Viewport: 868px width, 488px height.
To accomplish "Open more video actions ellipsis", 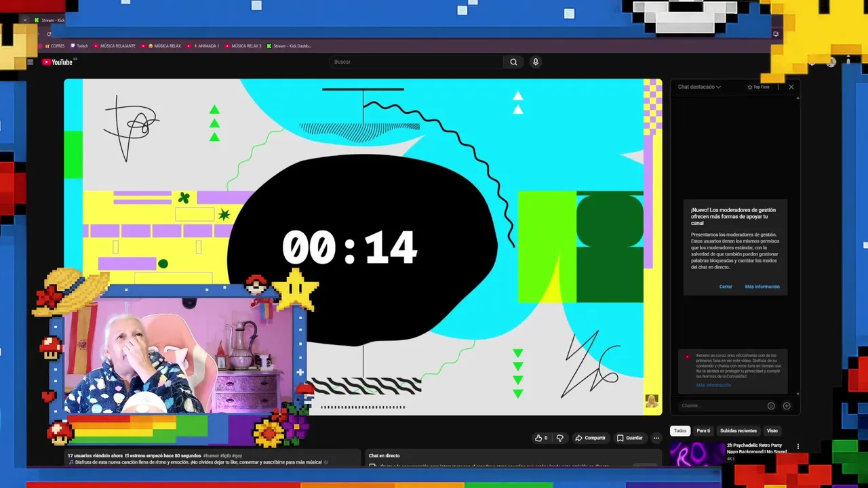I will tap(656, 438).
